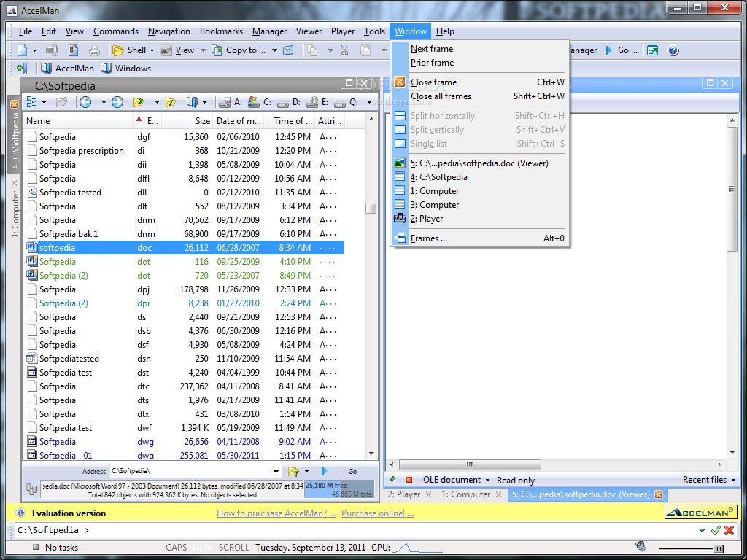The image size is (747, 560).
Task: Expand the OLE document dropdown
Action: pyautogui.click(x=487, y=480)
